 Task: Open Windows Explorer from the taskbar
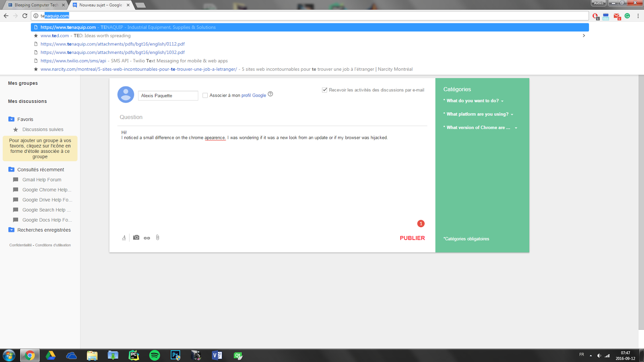coord(92,355)
